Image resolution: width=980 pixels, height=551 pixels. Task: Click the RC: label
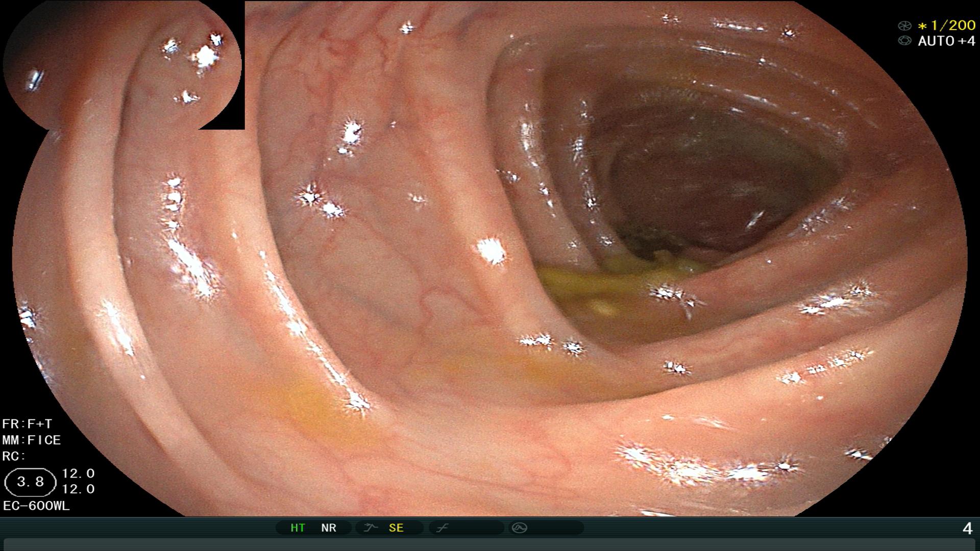[14, 456]
